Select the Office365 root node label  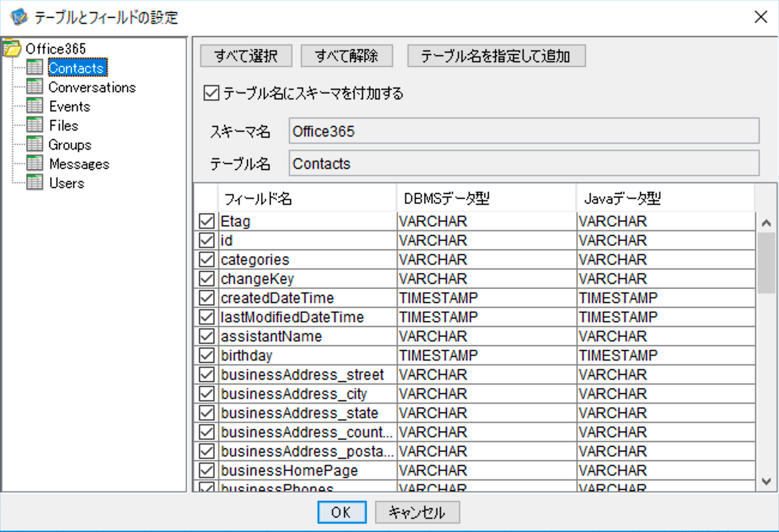coord(56,49)
